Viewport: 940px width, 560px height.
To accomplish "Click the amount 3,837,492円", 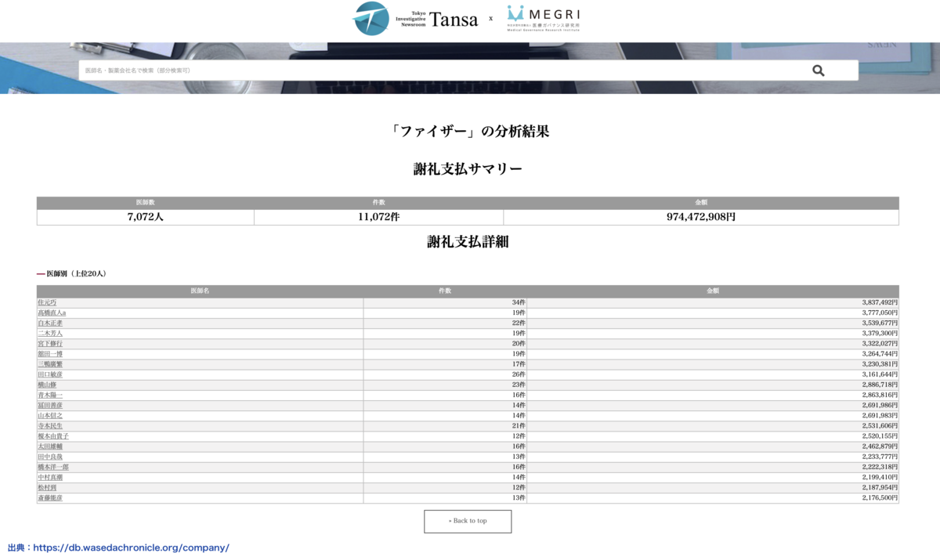I will pyautogui.click(x=880, y=302).
